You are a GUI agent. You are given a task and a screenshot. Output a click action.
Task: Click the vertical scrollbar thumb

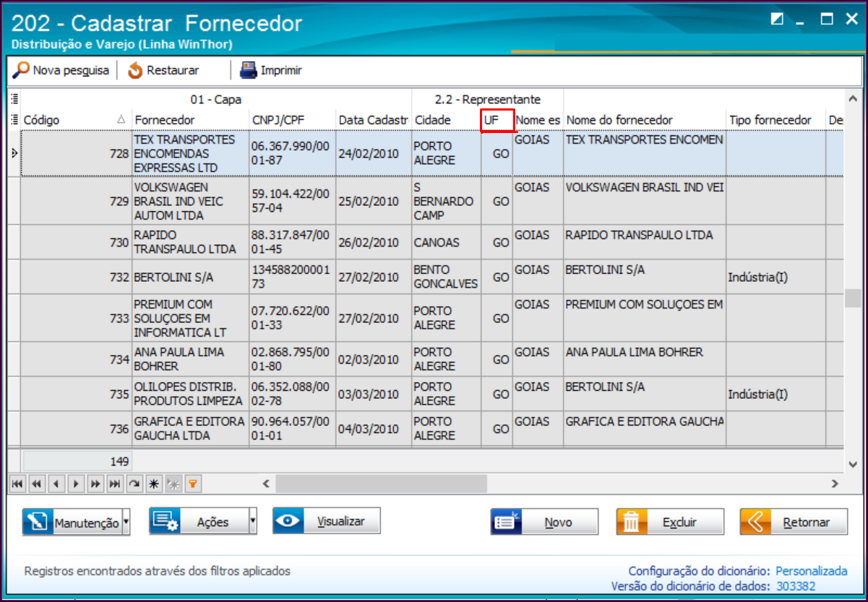click(853, 298)
